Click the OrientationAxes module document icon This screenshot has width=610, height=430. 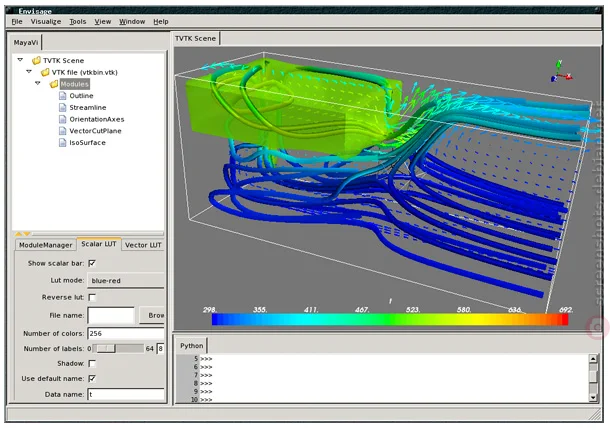coord(63,119)
